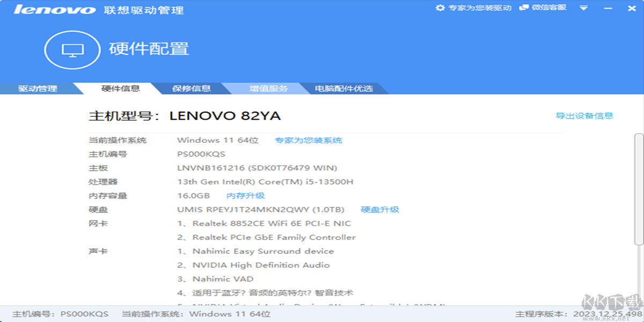
Task: Click the Windows 11 64位 value in hardware list
Action: click(x=218, y=141)
